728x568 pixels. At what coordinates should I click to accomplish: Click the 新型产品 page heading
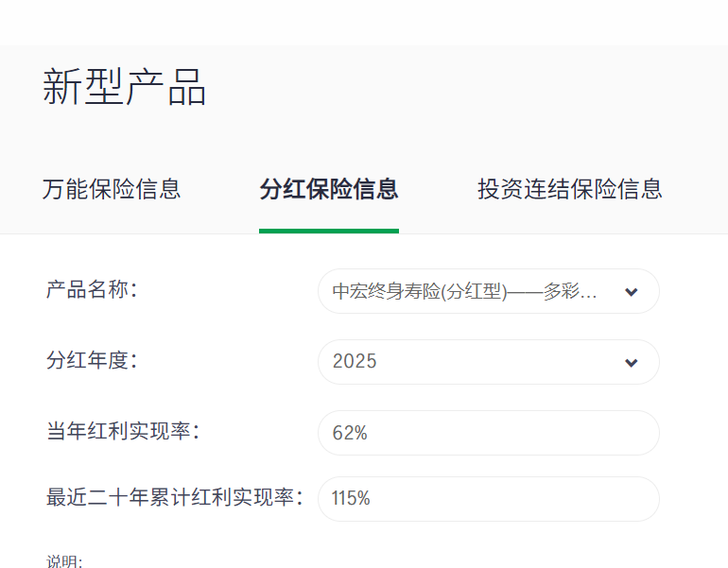click(125, 87)
